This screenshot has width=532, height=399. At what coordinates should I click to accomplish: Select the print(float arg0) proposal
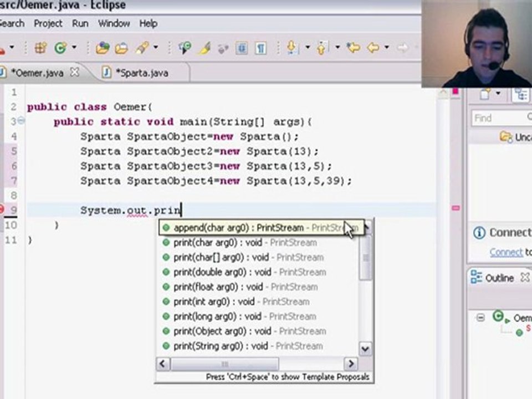[x=257, y=287]
